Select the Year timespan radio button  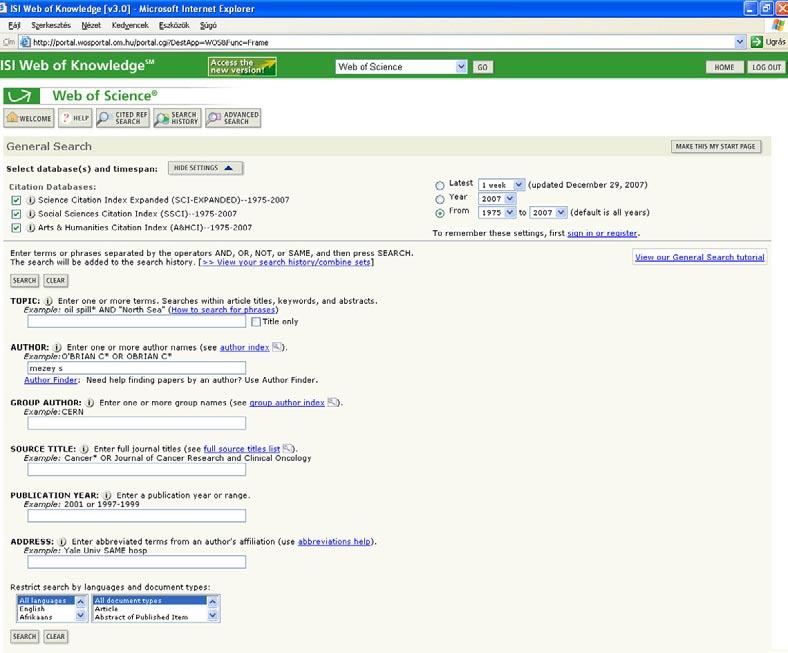point(440,199)
